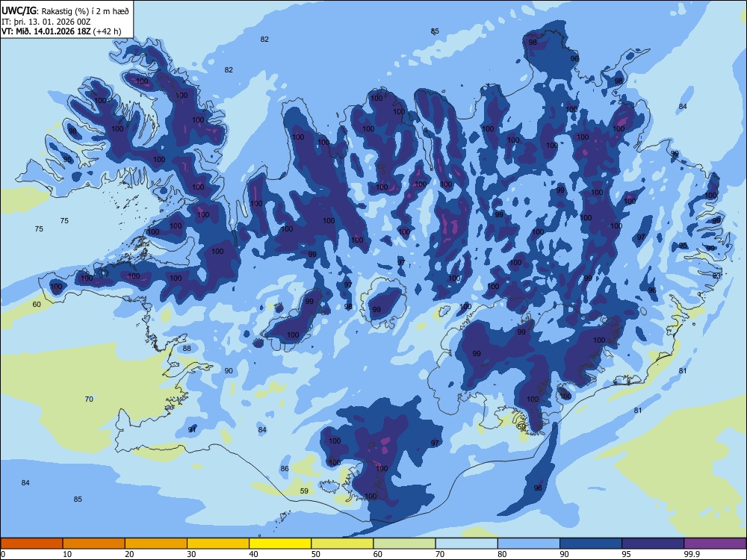
Task: Click the map value '91' near Reykjanes
Action: (x=192, y=429)
